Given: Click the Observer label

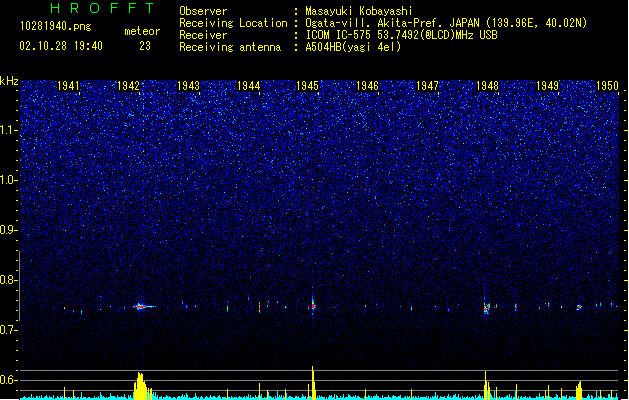Looking at the screenshot, I should point(203,11).
